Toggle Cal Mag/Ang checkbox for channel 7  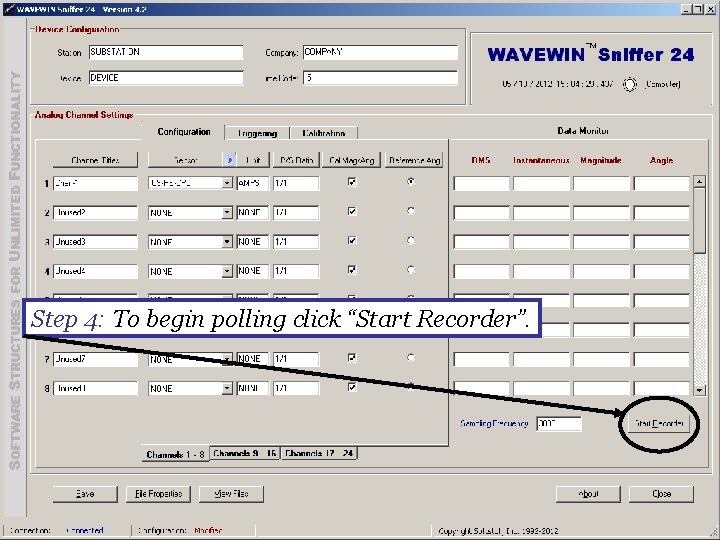point(352,358)
